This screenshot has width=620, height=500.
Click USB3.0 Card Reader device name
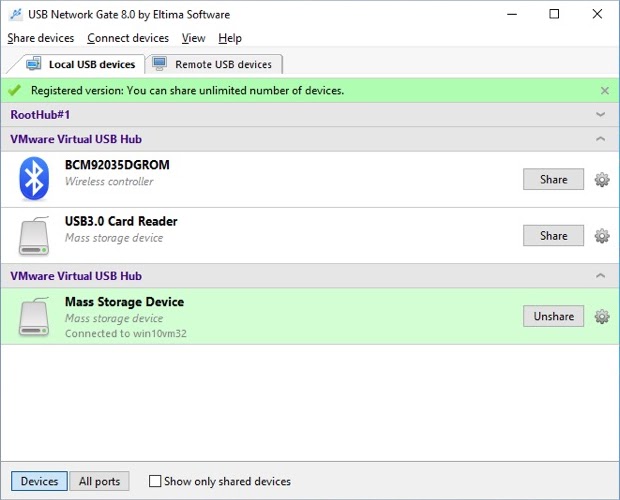[121, 221]
